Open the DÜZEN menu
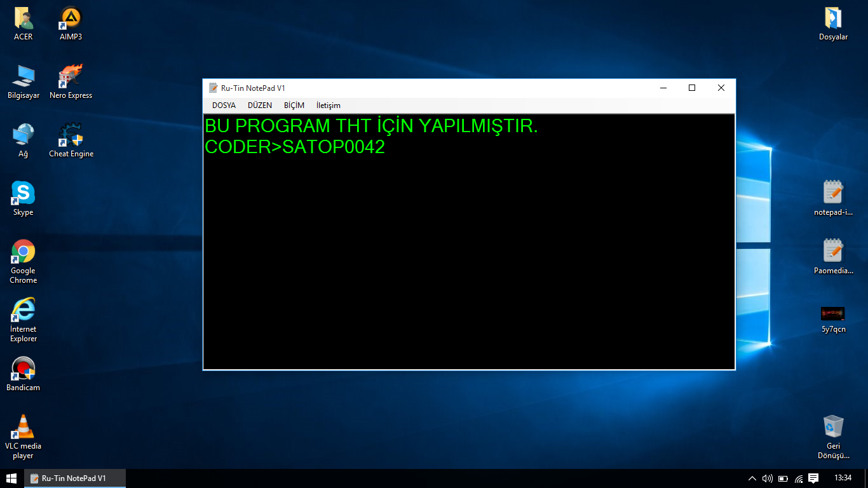Screen dimensions: 868x488 click(260, 105)
